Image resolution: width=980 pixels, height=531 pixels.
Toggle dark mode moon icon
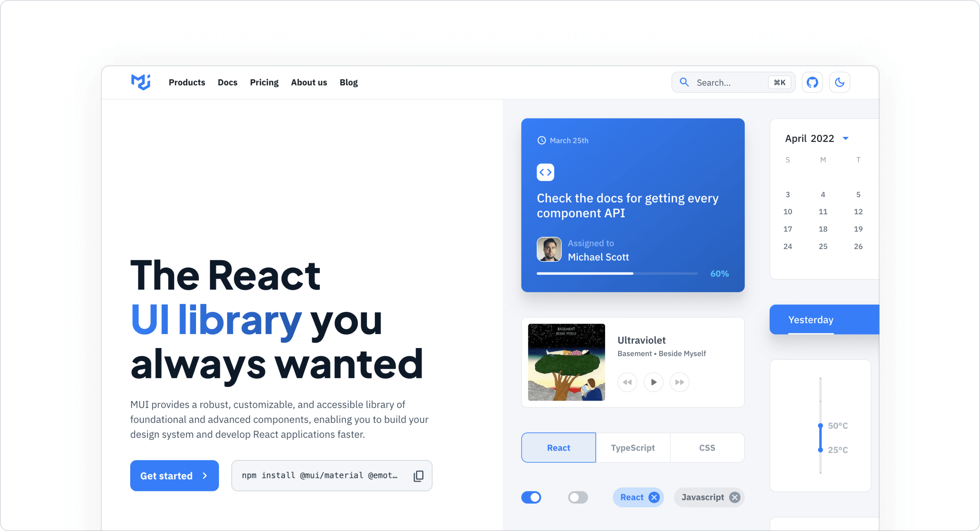click(x=840, y=83)
